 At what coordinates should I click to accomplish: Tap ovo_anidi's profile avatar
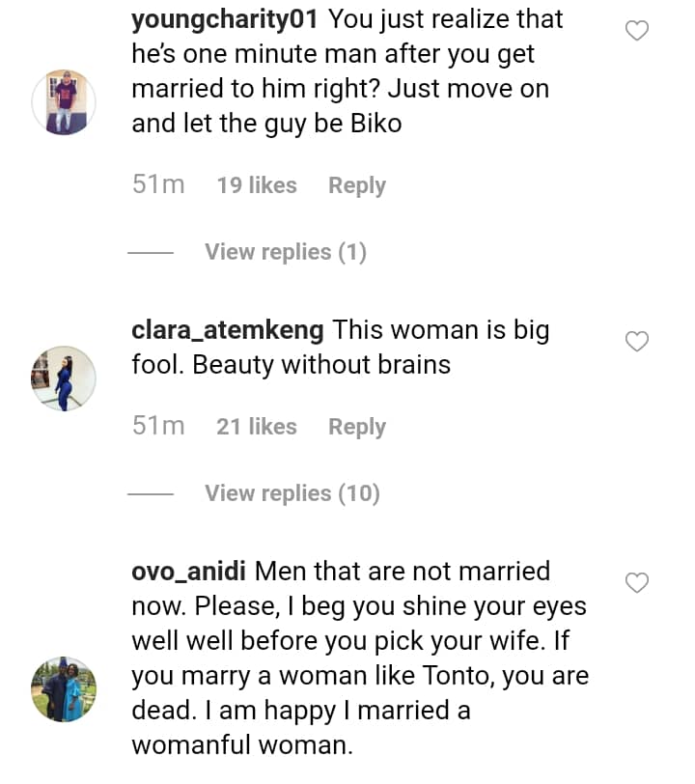[x=65, y=689]
